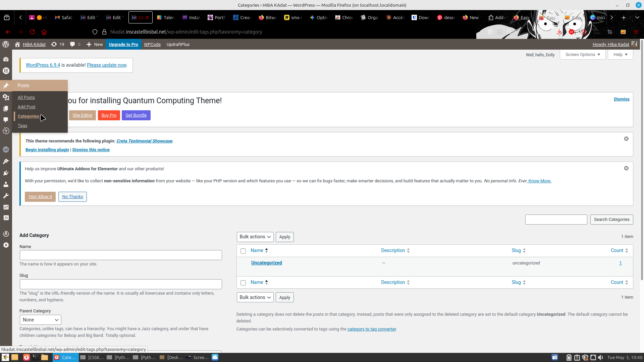Open the Settings sliders sidebar icon
The width and height of the screenshot is (644, 362).
(x=6, y=207)
